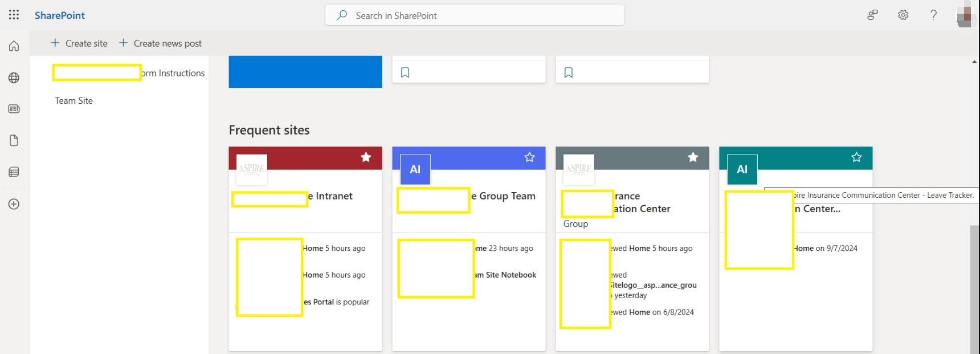Viewport: 980px width, 354px height.
Task: Go to SharePoint home via house icon
Action: [x=14, y=46]
